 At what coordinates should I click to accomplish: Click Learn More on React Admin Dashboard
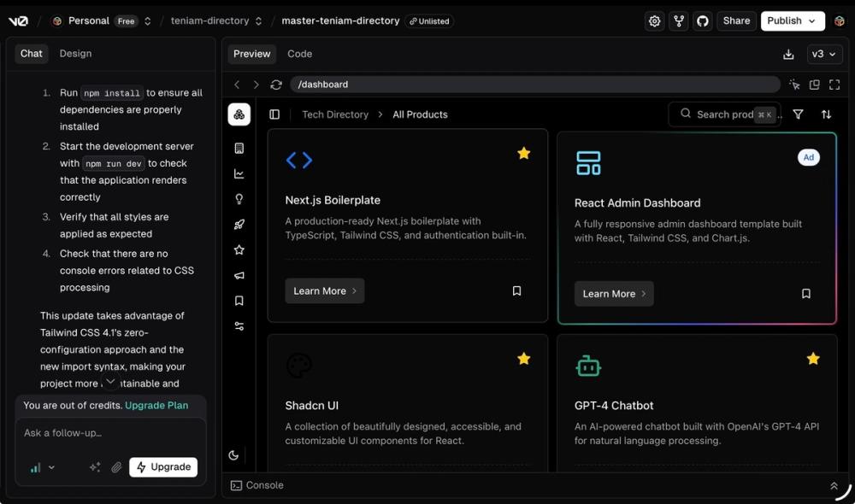pos(614,294)
